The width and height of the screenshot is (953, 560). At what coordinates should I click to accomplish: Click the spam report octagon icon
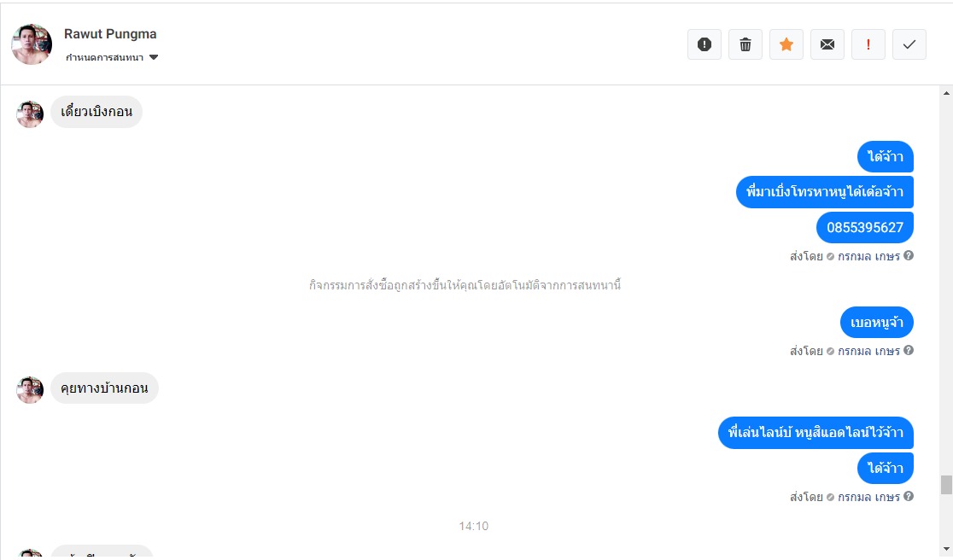click(705, 44)
